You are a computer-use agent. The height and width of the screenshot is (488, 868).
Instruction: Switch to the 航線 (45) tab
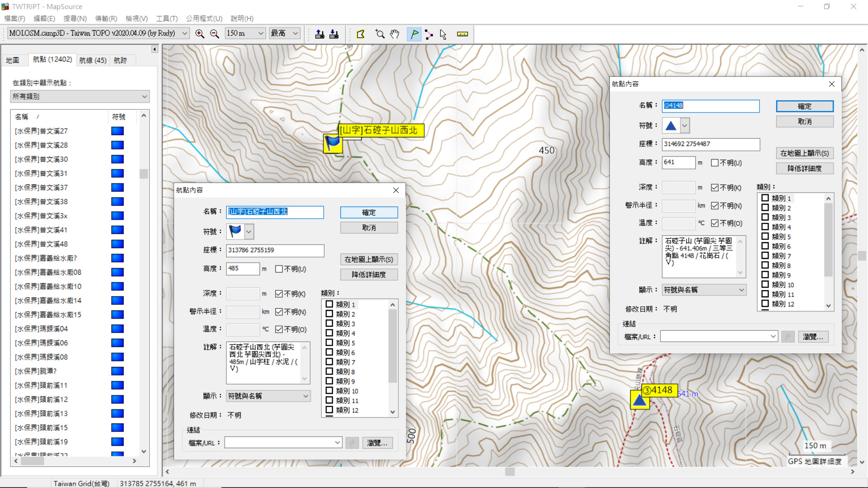pyautogui.click(x=93, y=60)
